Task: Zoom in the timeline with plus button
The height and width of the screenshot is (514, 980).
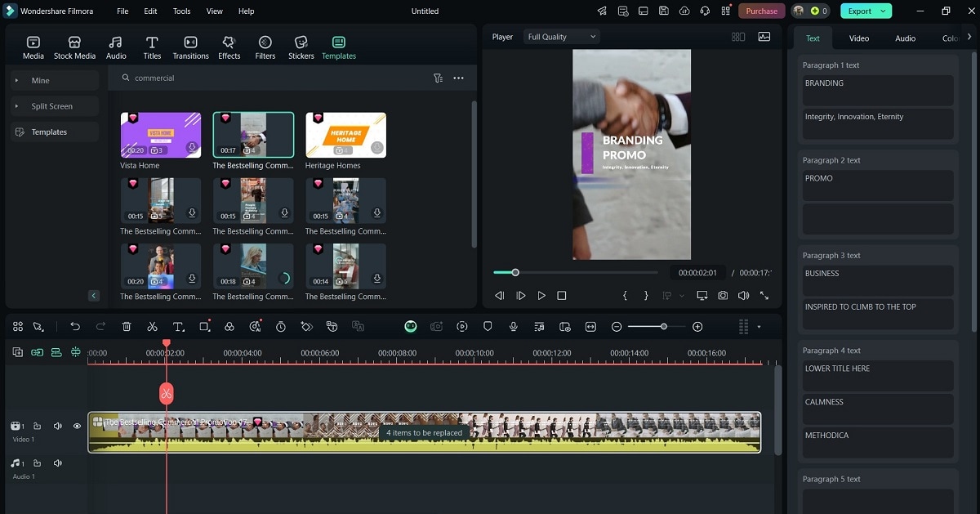Action: click(x=697, y=326)
